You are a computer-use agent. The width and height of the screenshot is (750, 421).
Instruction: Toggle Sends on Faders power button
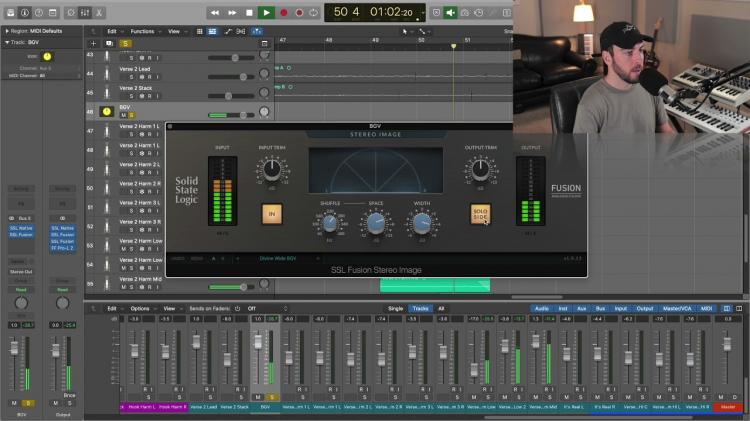[x=238, y=309]
